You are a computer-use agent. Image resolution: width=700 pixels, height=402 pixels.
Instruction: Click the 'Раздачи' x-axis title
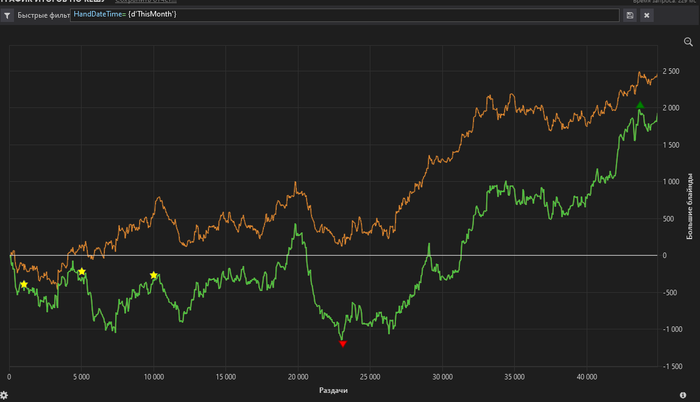(333, 390)
